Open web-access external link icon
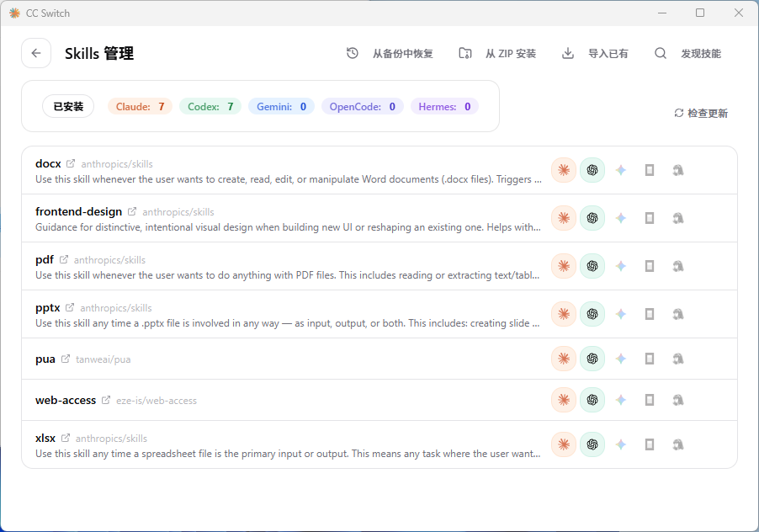Viewport: 759px width, 532px height. point(106,401)
